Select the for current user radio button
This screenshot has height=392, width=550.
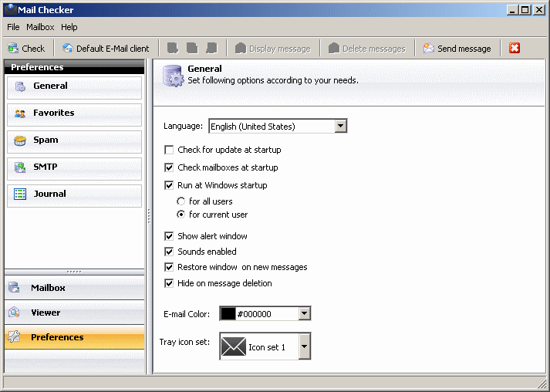click(181, 214)
